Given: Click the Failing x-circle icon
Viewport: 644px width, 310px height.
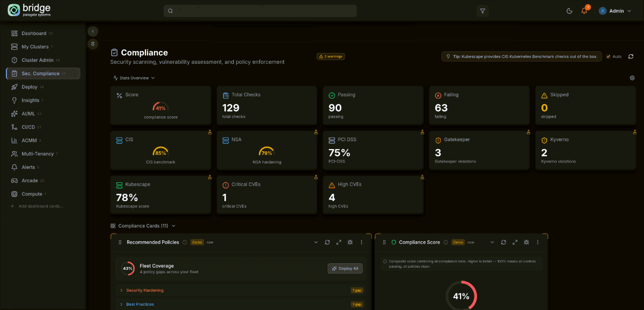Looking at the screenshot, I should [438, 95].
